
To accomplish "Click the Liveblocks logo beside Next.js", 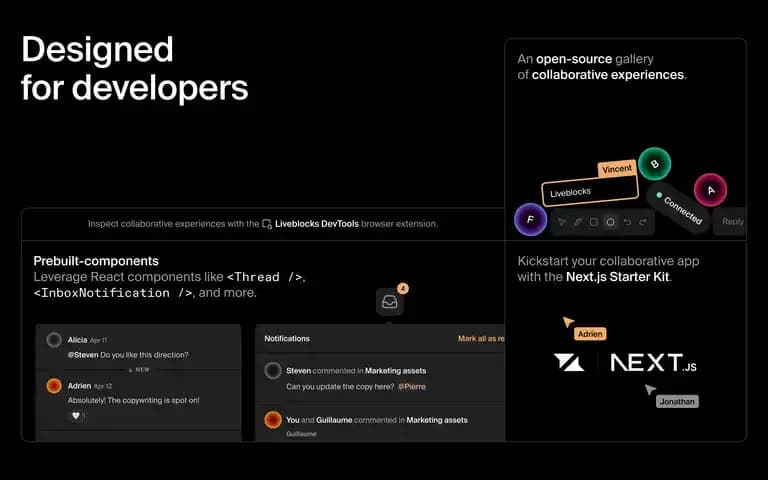I will [x=569, y=363].
